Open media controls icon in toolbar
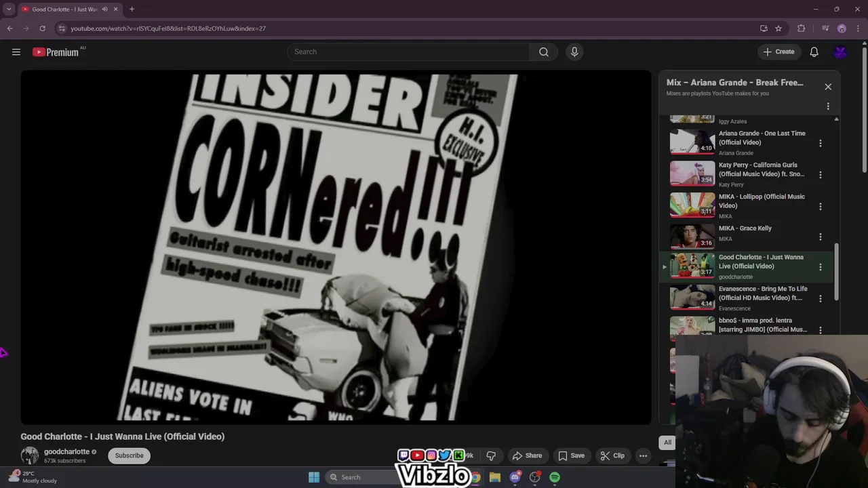868x488 pixels. click(x=825, y=28)
